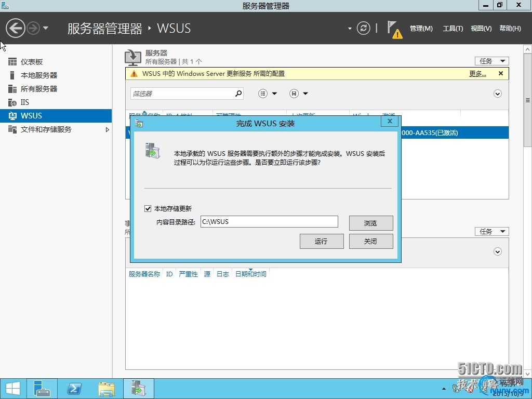
Task: Select 所有服务器 in the sidebar
Action: click(56, 89)
